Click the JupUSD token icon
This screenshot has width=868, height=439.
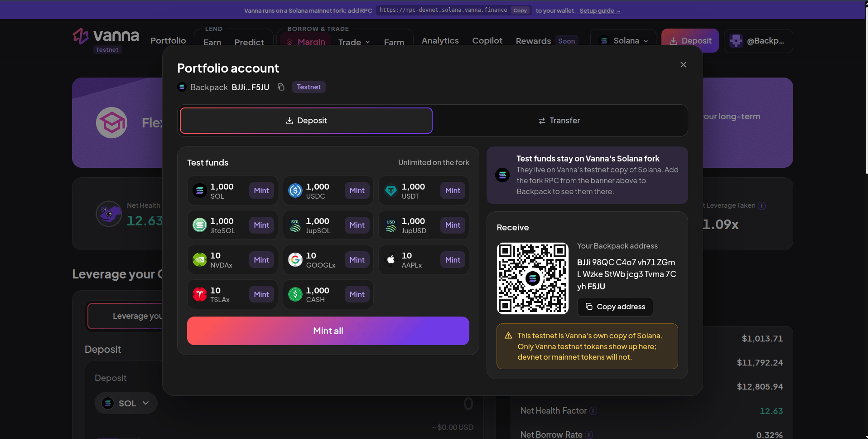coord(391,225)
